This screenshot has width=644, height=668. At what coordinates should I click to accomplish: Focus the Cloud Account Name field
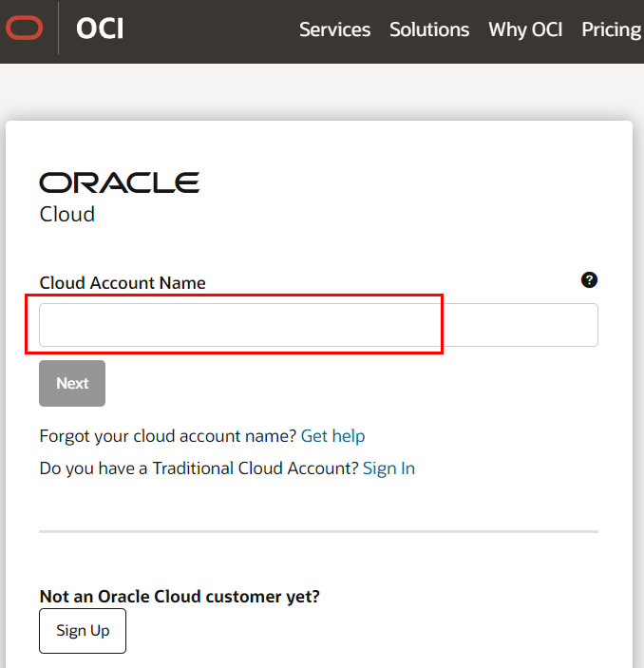(318, 325)
